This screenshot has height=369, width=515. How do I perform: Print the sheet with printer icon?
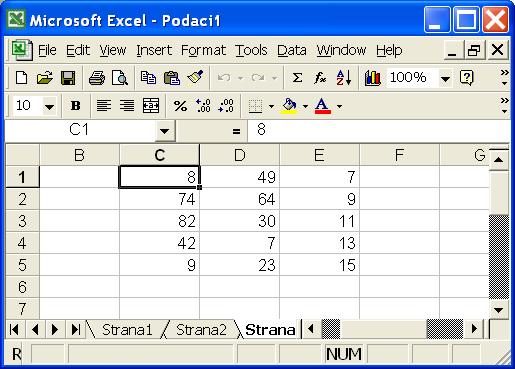click(x=97, y=78)
